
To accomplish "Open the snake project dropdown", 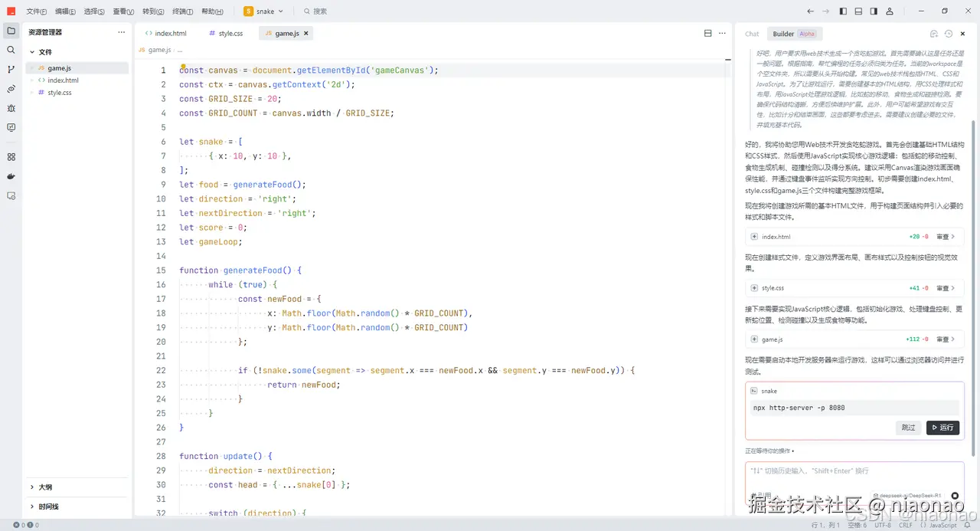I will click(x=264, y=11).
